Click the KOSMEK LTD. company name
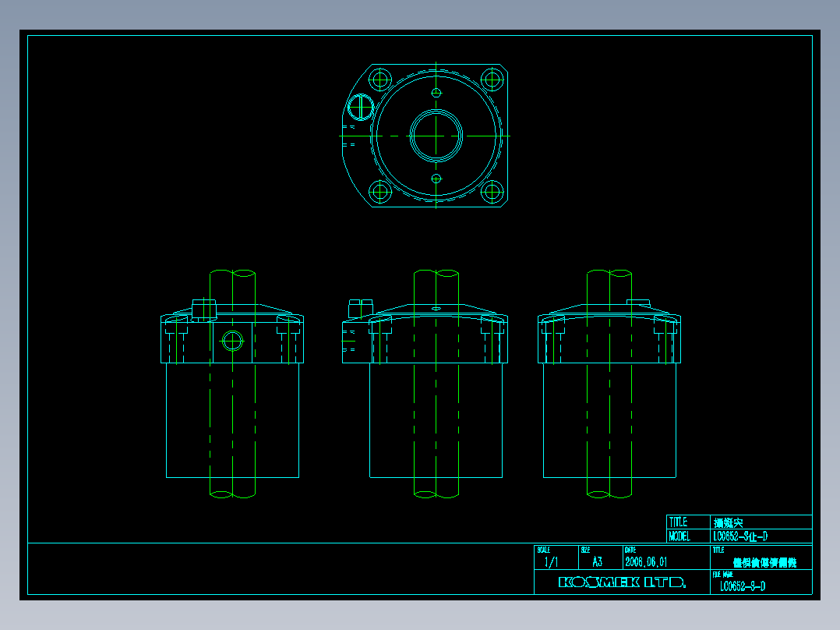Screen dimensions: 840x630 coord(622,582)
